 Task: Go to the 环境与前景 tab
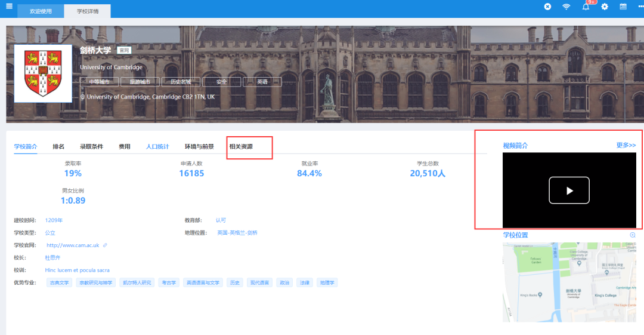(x=199, y=146)
